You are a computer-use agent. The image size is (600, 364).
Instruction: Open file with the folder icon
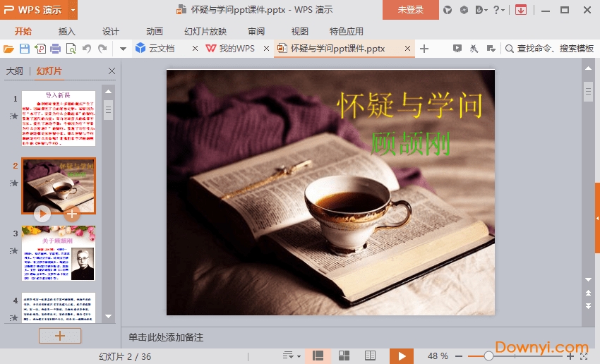pos(8,49)
